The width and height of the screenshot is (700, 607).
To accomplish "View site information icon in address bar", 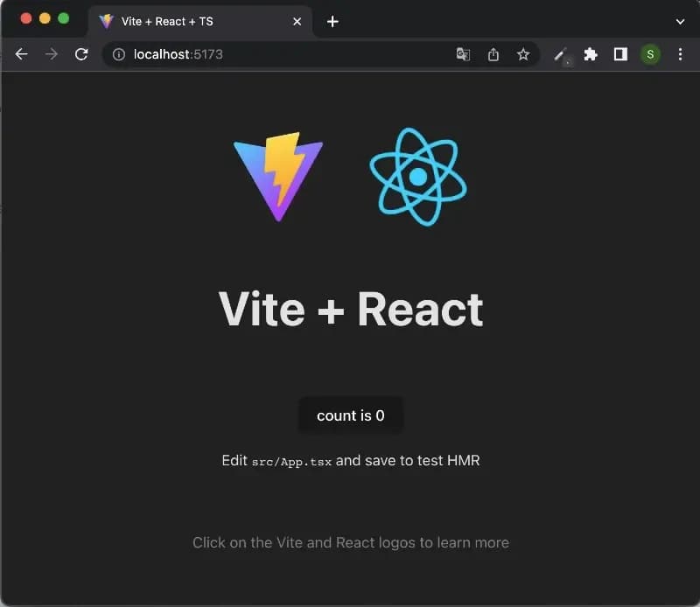I will coord(119,54).
